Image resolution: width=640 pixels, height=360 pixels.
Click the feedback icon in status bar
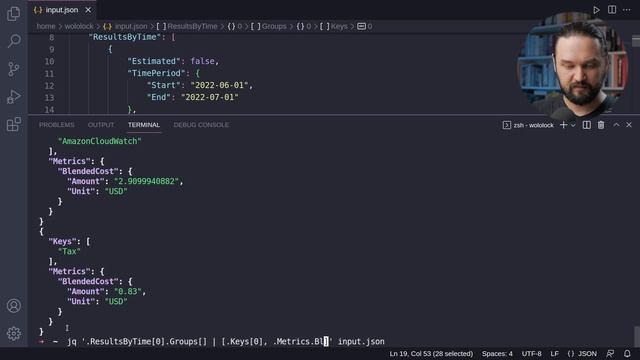click(x=610, y=353)
